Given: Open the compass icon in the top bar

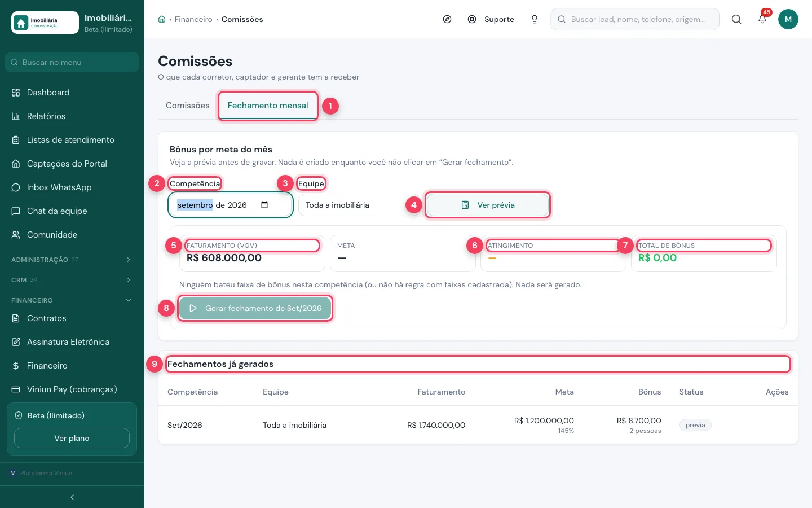Looking at the screenshot, I should pos(447,19).
